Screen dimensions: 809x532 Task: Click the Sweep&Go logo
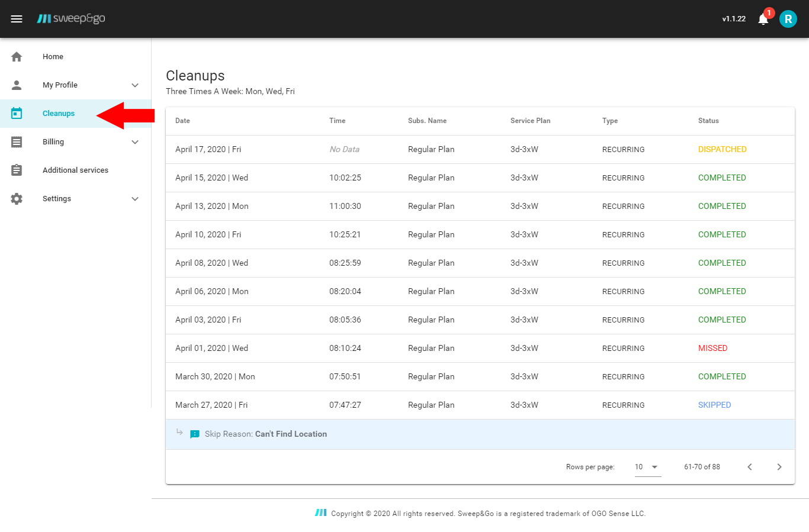pyautogui.click(x=71, y=19)
